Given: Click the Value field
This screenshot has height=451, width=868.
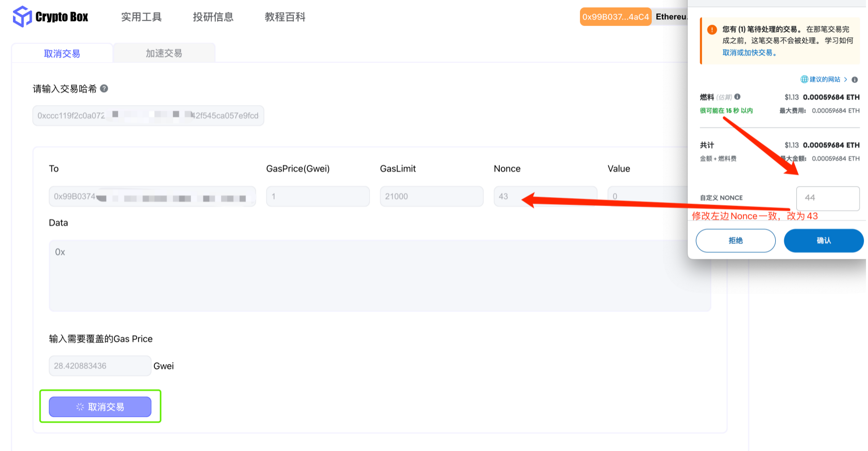Looking at the screenshot, I should [648, 197].
